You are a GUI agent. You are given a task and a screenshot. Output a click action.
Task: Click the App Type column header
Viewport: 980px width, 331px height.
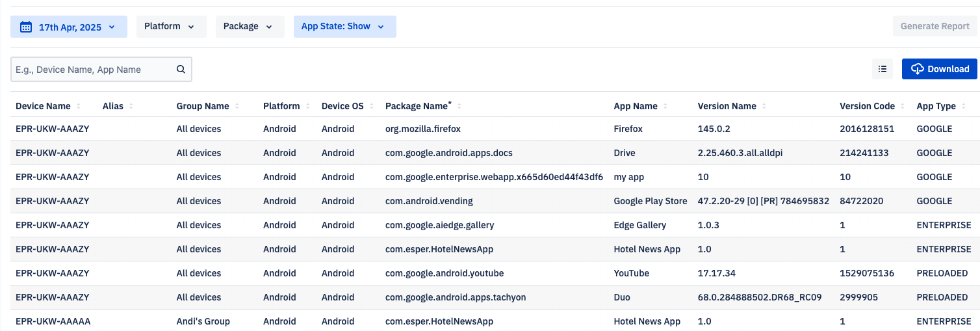coord(936,106)
